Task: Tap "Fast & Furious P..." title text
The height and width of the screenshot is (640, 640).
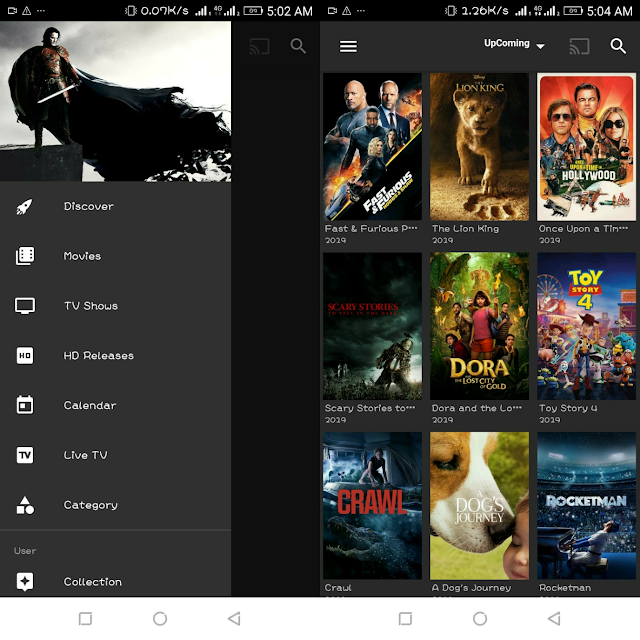Action: [371, 229]
